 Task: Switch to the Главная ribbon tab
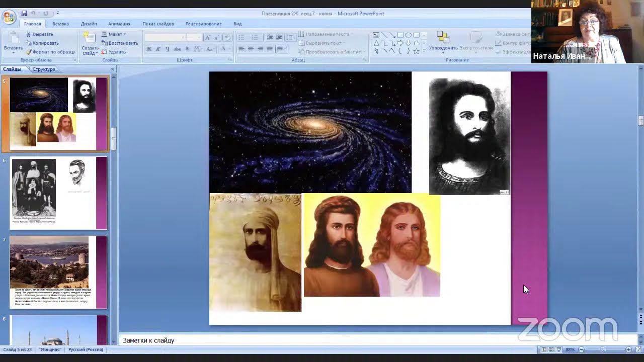[33, 24]
